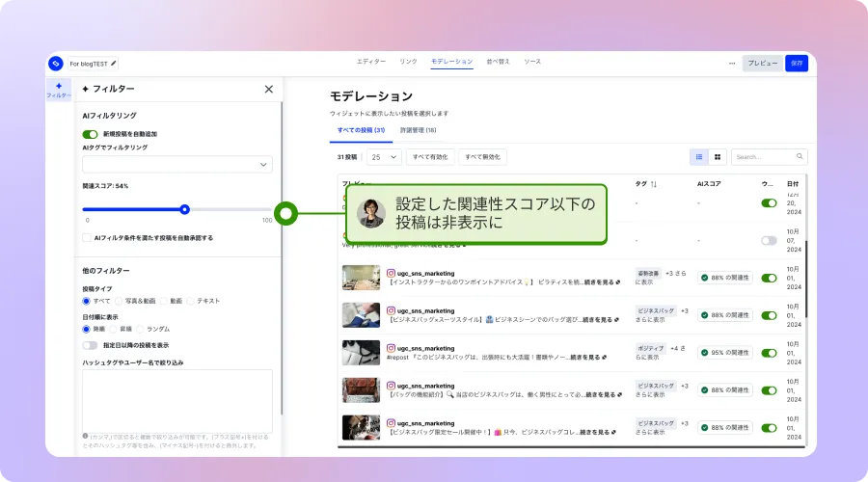Open the ソース tab
868x482 pixels.
tap(532, 62)
